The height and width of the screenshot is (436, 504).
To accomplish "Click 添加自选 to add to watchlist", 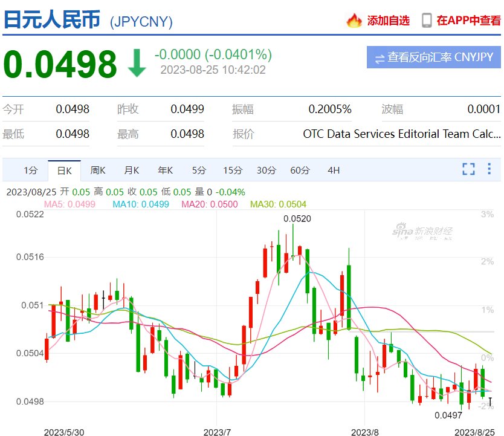I will 389,21.
